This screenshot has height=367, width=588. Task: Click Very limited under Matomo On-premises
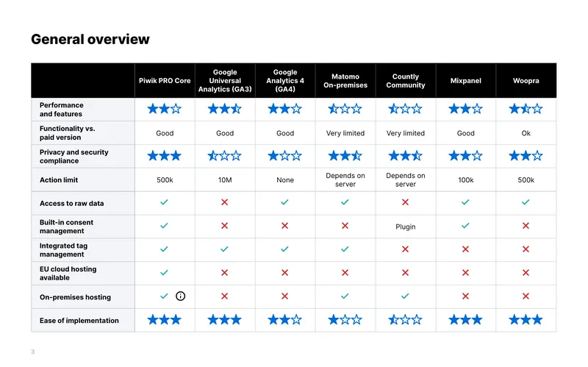345,133
